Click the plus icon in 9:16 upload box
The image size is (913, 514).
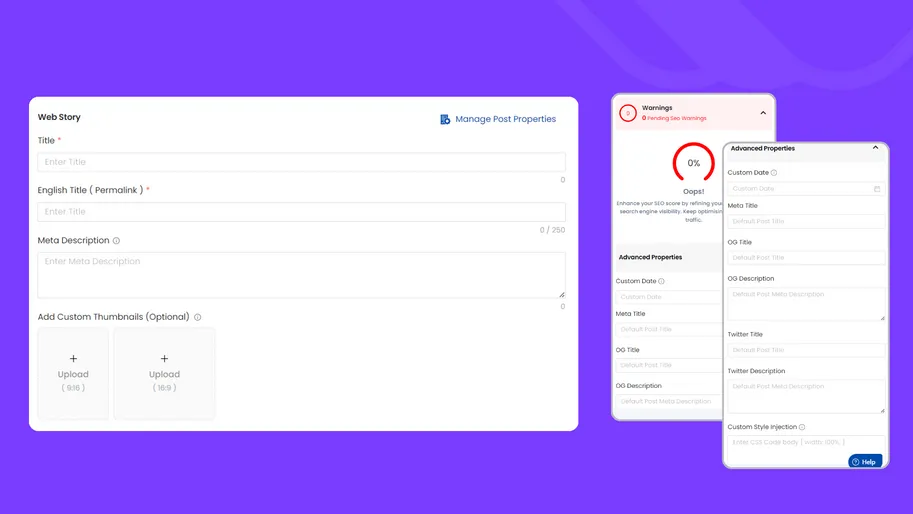73,359
